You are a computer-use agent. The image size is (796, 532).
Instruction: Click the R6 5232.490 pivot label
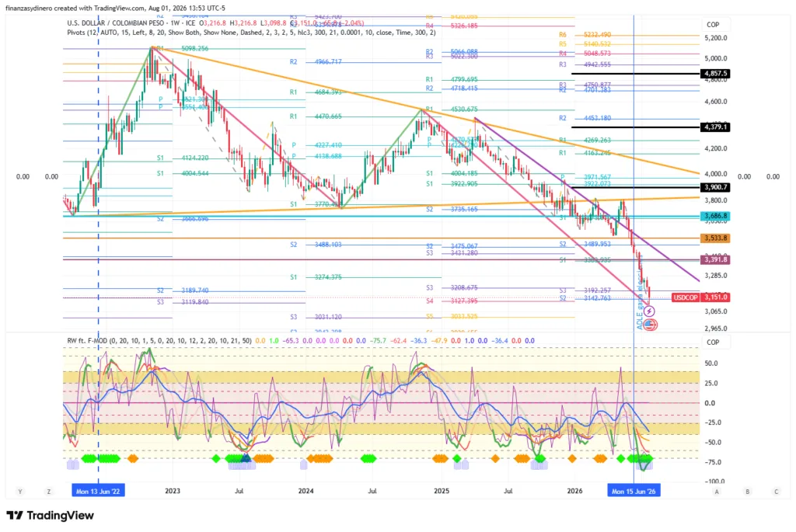click(x=585, y=35)
